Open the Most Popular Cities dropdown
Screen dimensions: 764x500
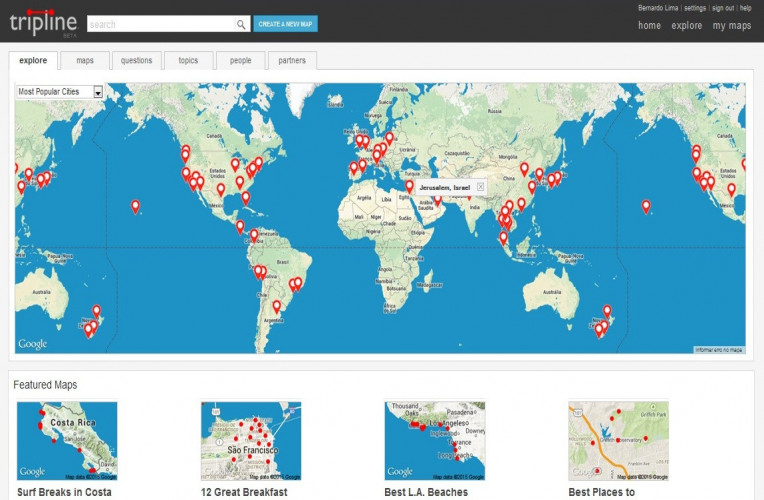[59, 92]
